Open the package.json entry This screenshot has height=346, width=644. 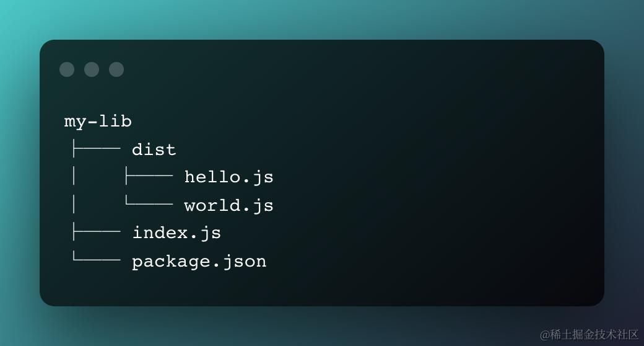[x=199, y=261]
